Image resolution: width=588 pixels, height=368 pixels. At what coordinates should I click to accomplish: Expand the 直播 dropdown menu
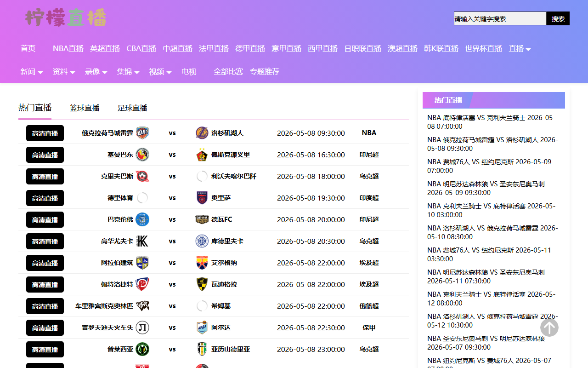(520, 49)
